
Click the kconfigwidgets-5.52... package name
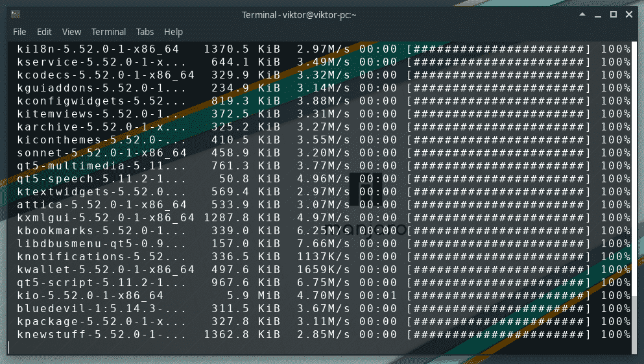coord(102,101)
